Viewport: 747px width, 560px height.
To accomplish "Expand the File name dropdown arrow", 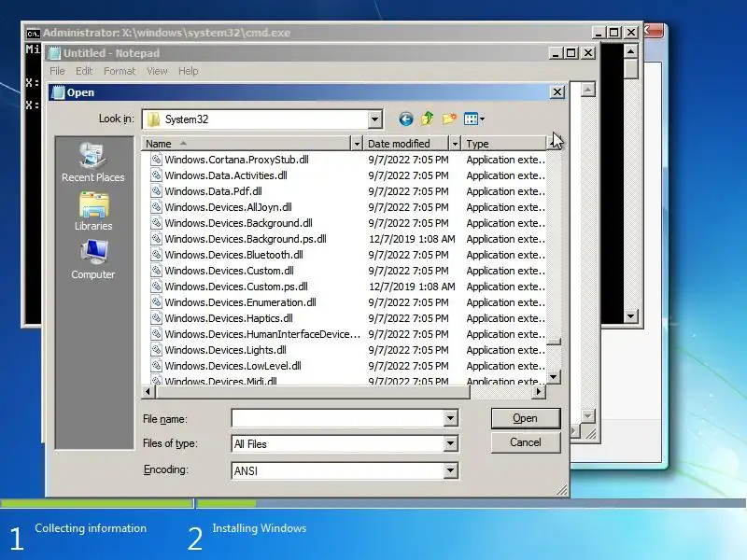I will (x=450, y=418).
